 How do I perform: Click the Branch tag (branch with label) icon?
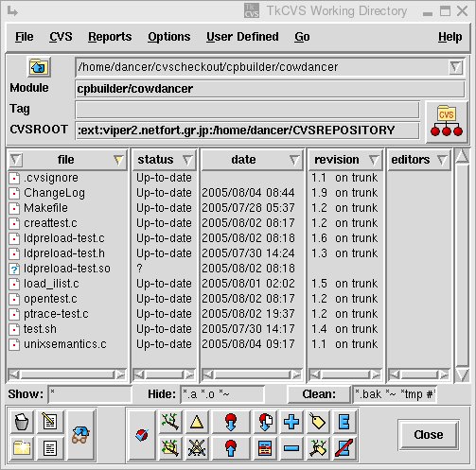[318, 448]
